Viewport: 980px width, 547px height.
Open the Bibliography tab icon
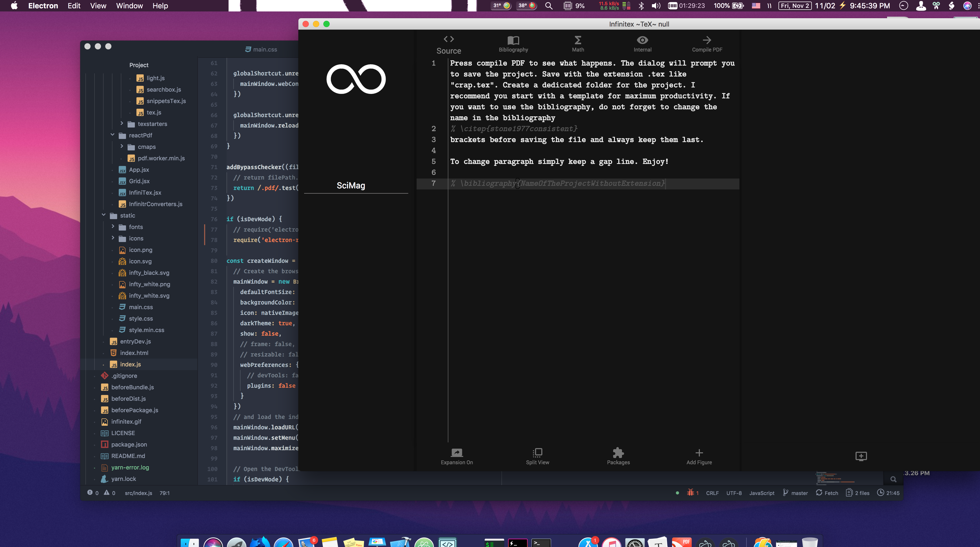click(x=513, y=40)
